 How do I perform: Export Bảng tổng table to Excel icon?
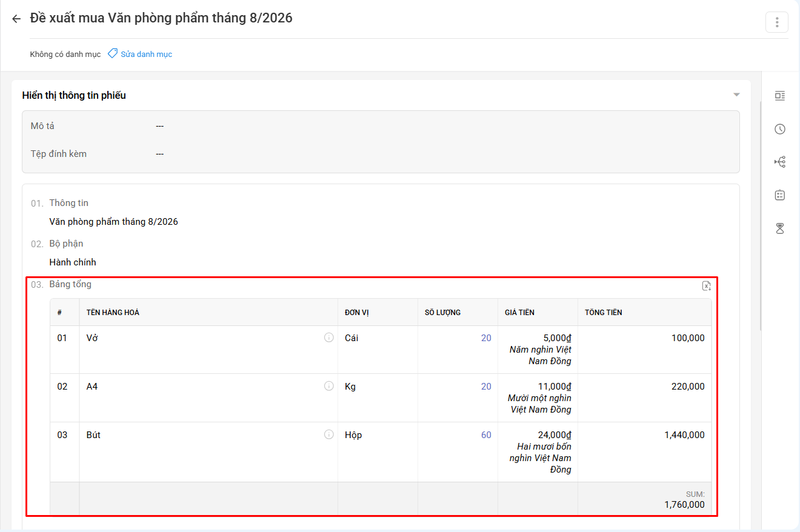[x=706, y=286]
